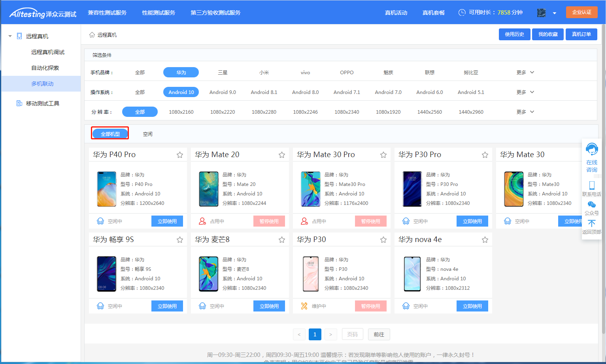The image size is (606, 364).
Task: Click the home icon in breadcrumb
Action: coord(92,35)
